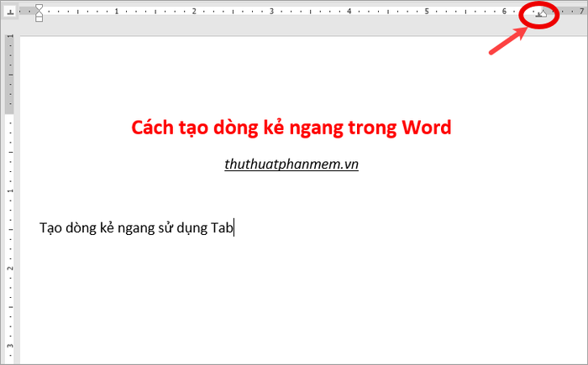Click the word 'Word' in the red heading
This screenshot has height=365, width=588.
tap(426, 128)
